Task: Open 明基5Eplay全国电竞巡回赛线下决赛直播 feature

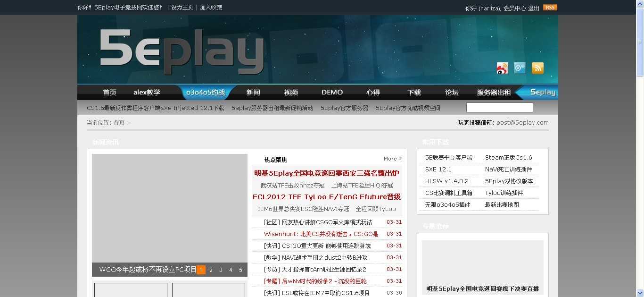Action: (x=482, y=289)
